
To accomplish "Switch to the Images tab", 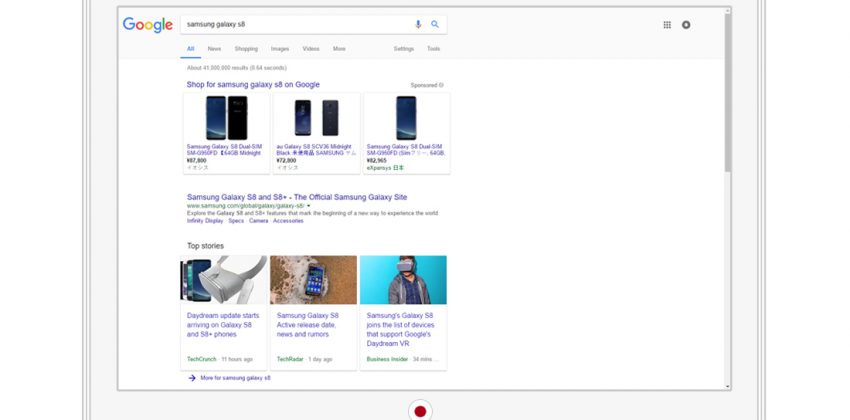I will [280, 49].
